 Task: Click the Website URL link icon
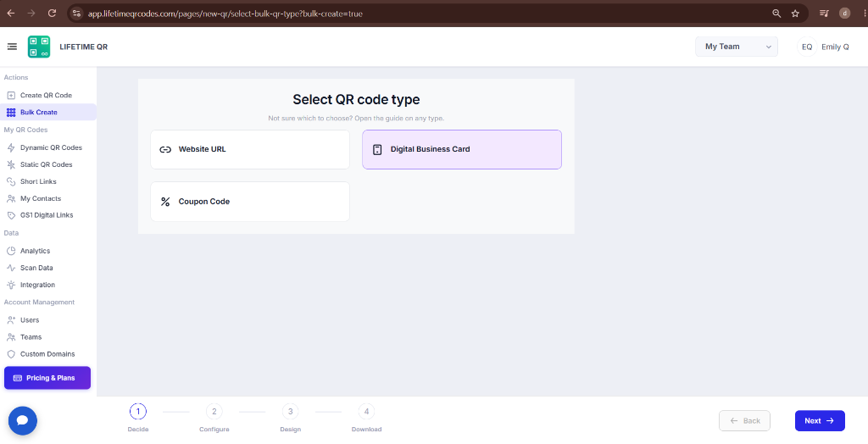165,149
